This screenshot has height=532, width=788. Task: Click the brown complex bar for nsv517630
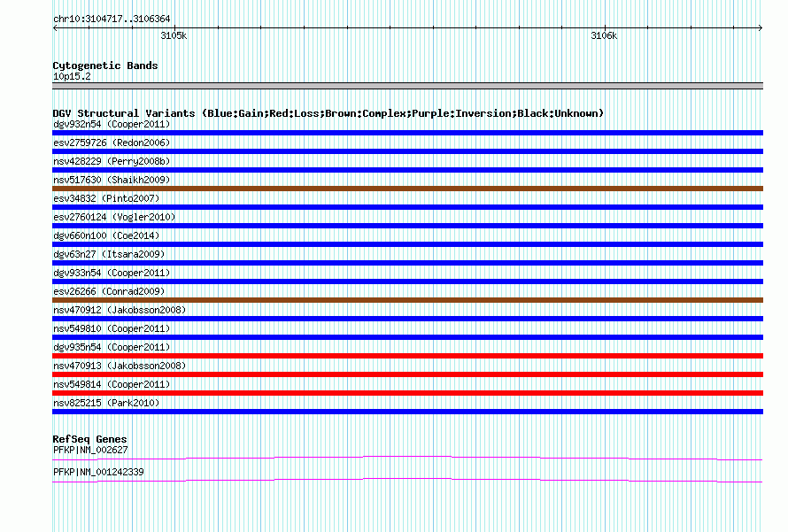[x=407, y=189]
